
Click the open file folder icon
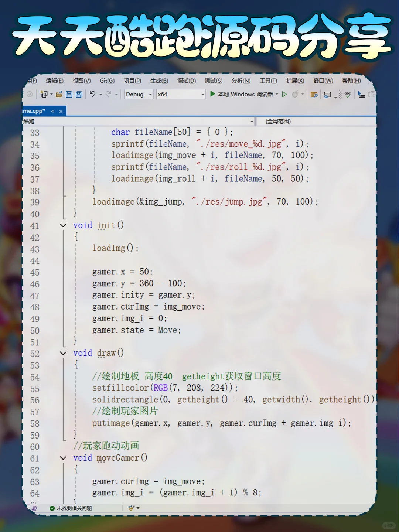(x=59, y=94)
